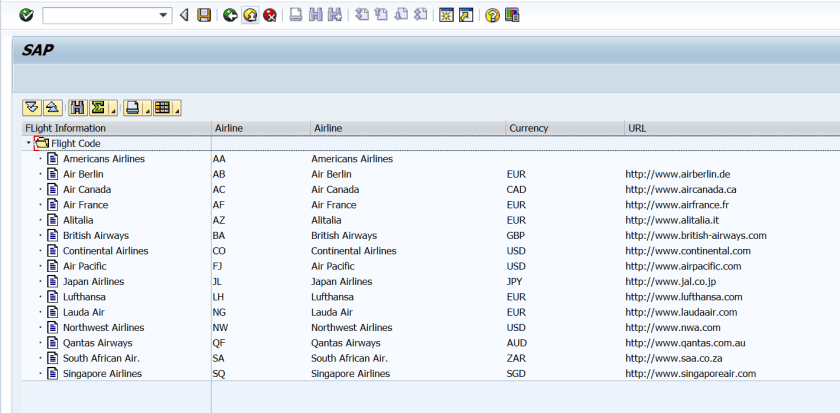Image resolution: width=840 pixels, height=413 pixels.
Task: Click URL cell http://www.nwa.com
Action: point(673,327)
